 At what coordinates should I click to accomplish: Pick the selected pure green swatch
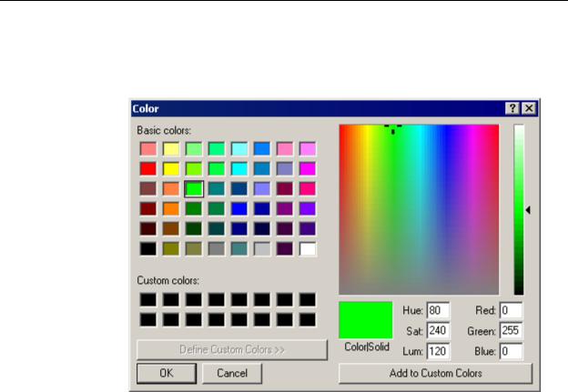(x=194, y=189)
